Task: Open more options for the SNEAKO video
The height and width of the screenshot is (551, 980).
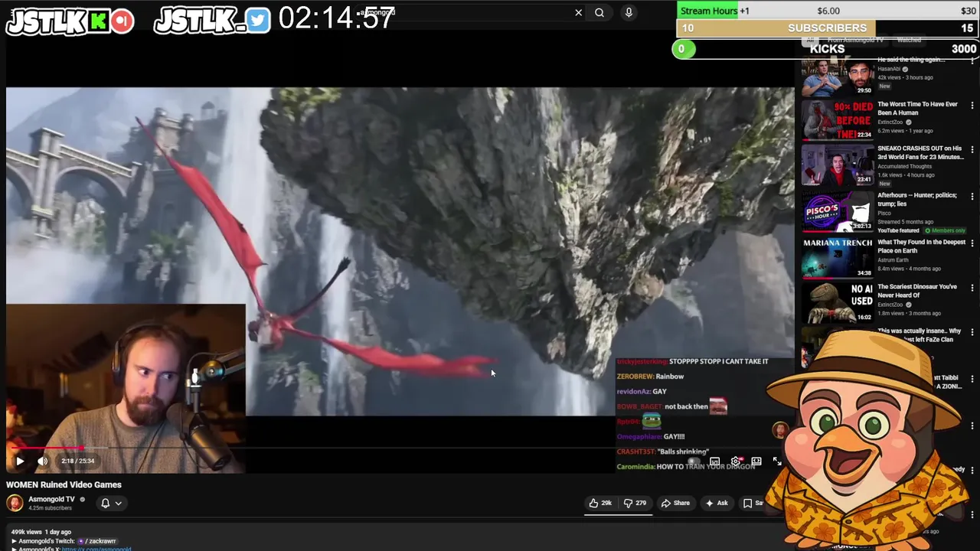Action: 972,150
